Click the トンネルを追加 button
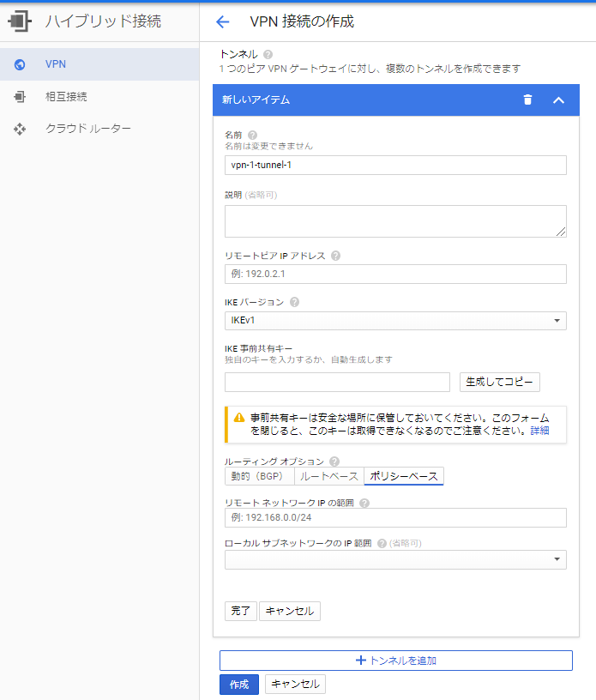 395,661
